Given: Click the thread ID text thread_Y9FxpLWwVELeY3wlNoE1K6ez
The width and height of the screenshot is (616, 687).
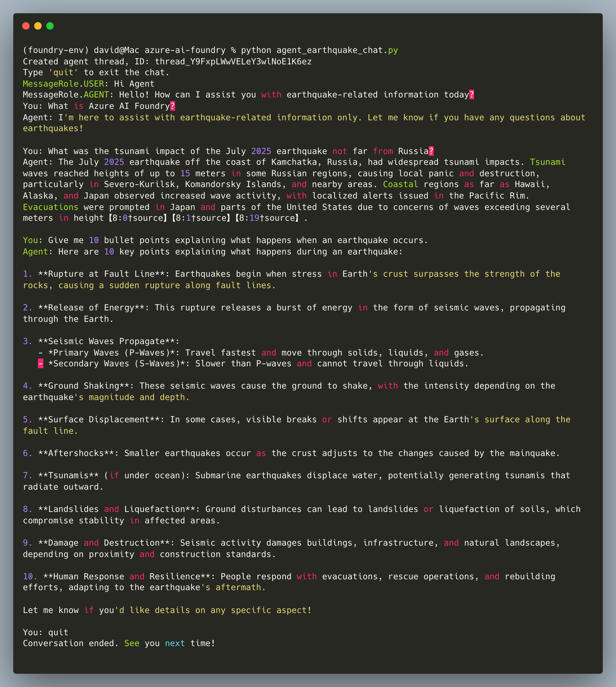Looking at the screenshot, I should (233, 62).
